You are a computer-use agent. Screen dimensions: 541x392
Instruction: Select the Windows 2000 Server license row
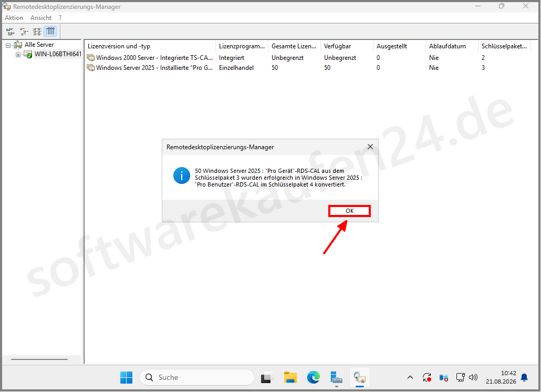point(308,58)
